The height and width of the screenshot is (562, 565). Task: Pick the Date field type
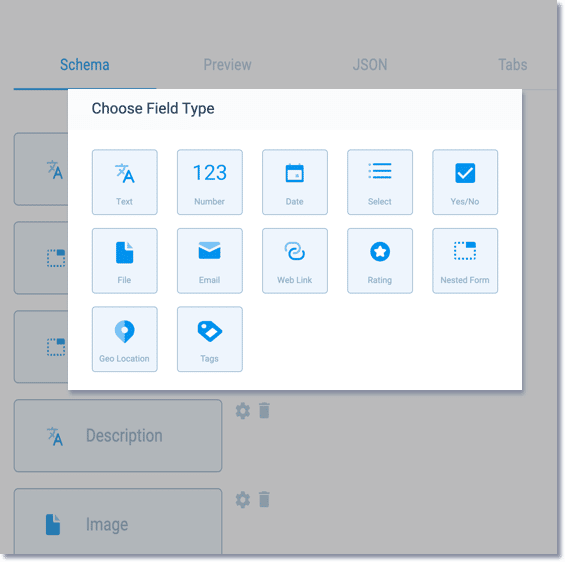click(x=295, y=182)
